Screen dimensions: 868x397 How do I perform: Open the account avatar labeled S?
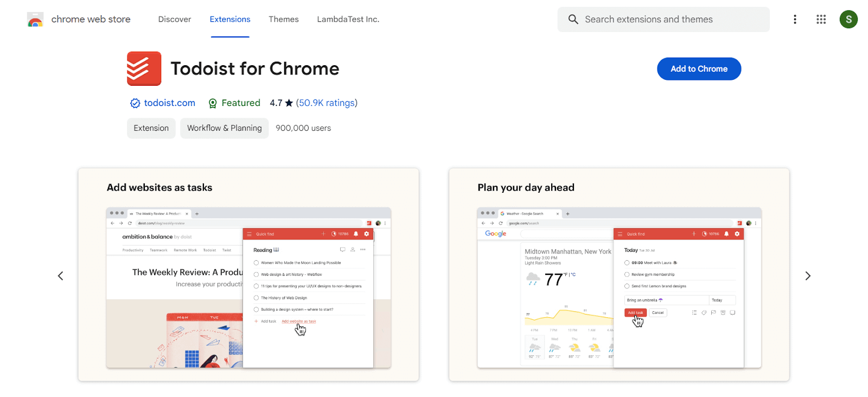click(848, 20)
